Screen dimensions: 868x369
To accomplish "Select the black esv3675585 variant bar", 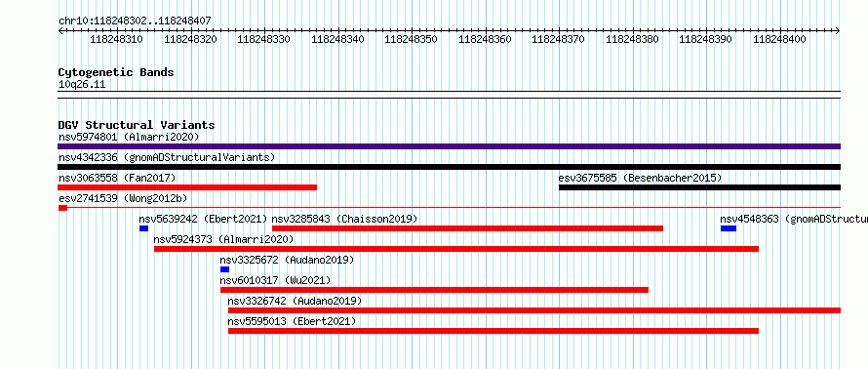I will coord(699,187).
